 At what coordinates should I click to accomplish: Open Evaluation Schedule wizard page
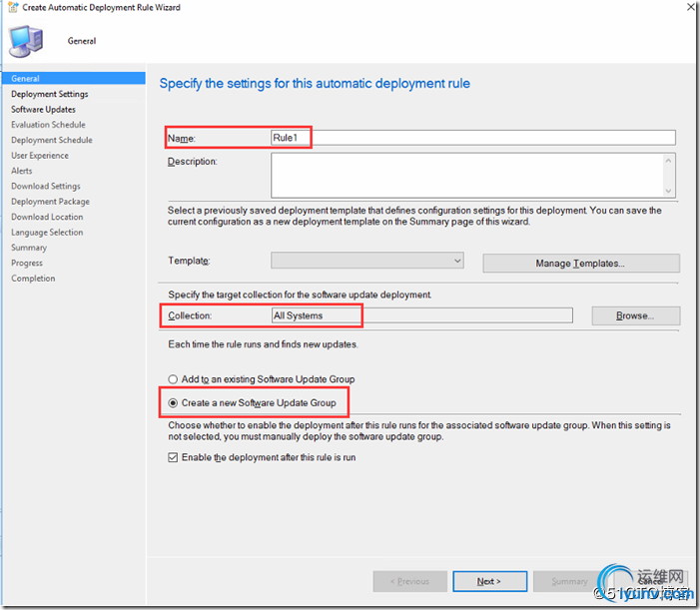[48, 125]
